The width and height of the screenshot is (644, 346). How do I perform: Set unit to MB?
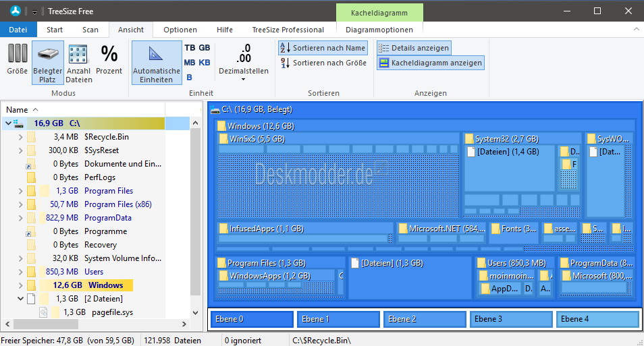coord(190,62)
